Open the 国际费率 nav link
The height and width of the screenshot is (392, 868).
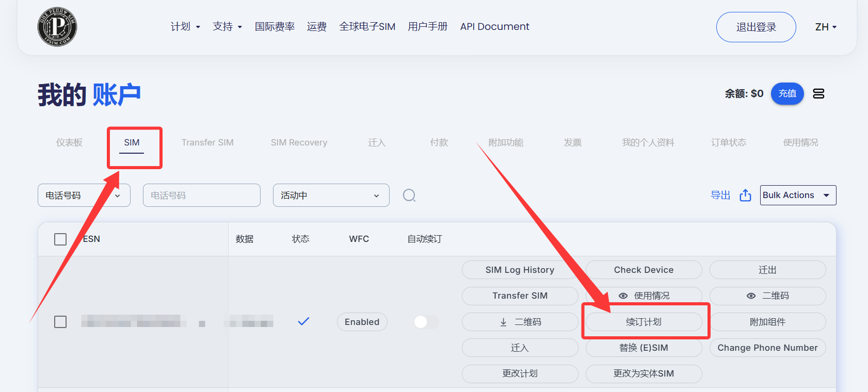click(275, 27)
